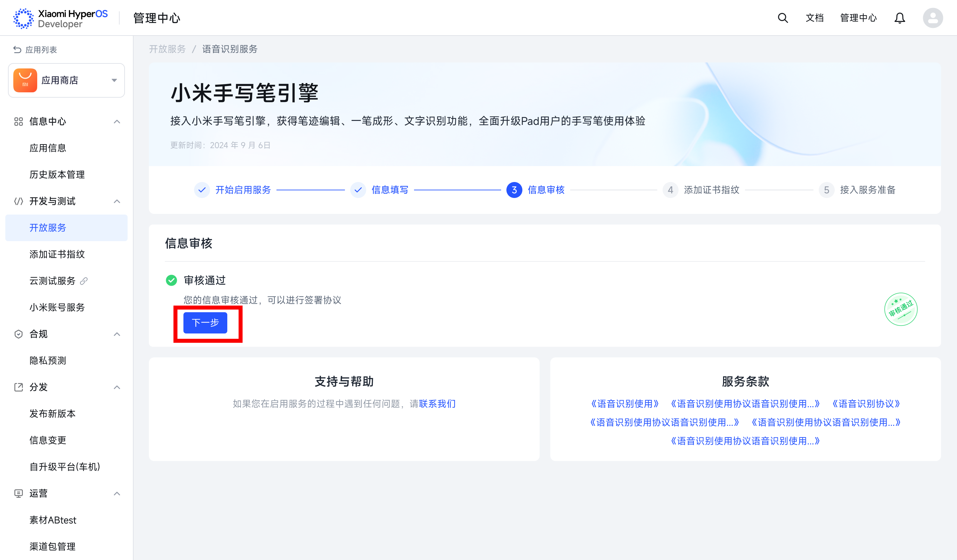Click the Xiaomi HyperOS Developer logo
This screenshot has width=957, height=560.
click(x=60, y=18)
